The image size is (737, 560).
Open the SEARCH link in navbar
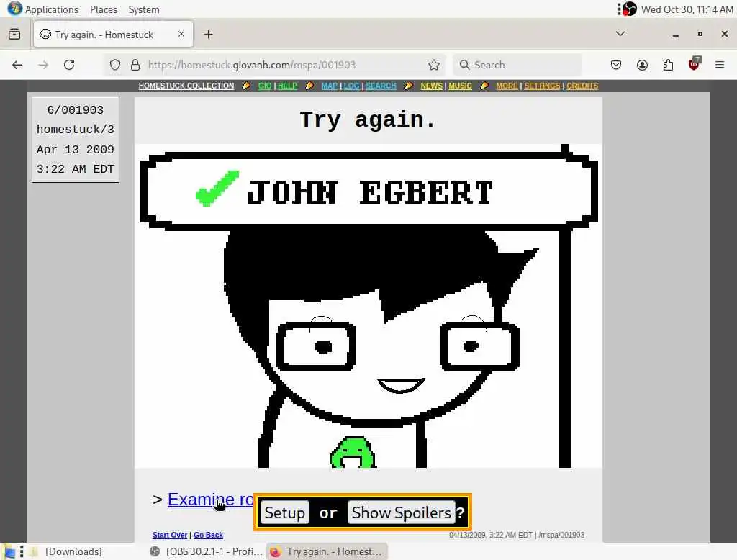pyautogui.click(x=381, y=86)
